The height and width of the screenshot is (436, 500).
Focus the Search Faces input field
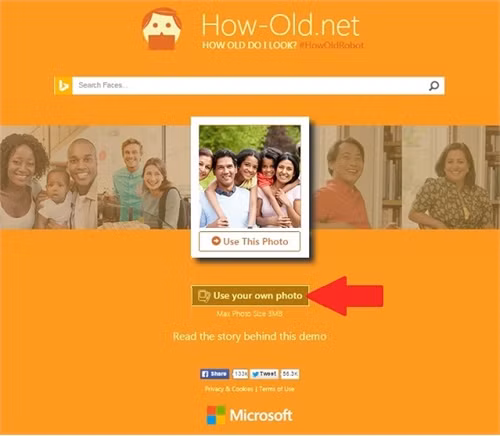pyautogui.click(x=249, y=86)
